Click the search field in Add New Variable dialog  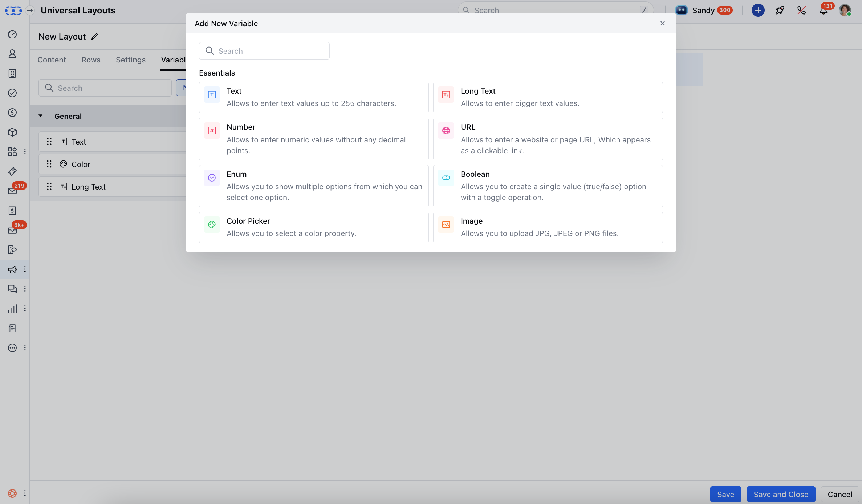(264, 51)
